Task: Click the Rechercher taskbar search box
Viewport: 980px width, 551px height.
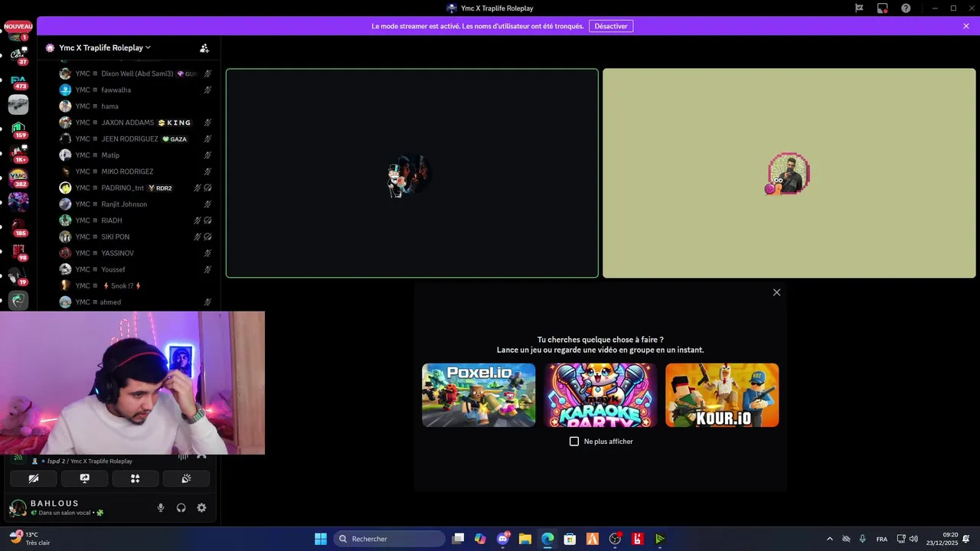Action: [389, 539]
